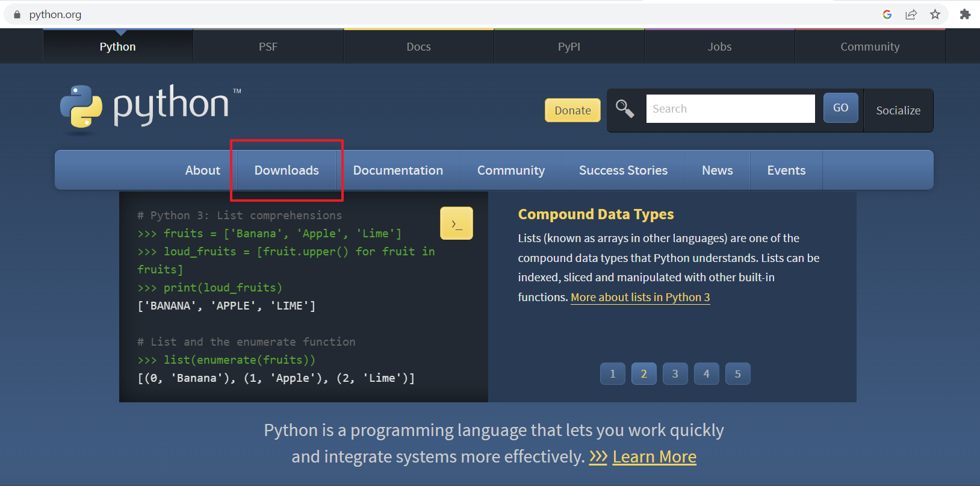Open the Success Stories menu
The image size is (980, 486).
pos(623,170)
